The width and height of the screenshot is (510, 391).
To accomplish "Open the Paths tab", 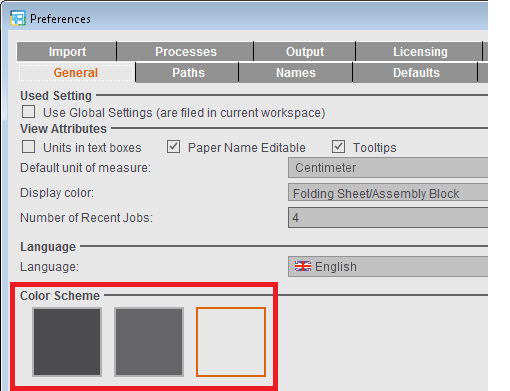I will pos(188,73).
